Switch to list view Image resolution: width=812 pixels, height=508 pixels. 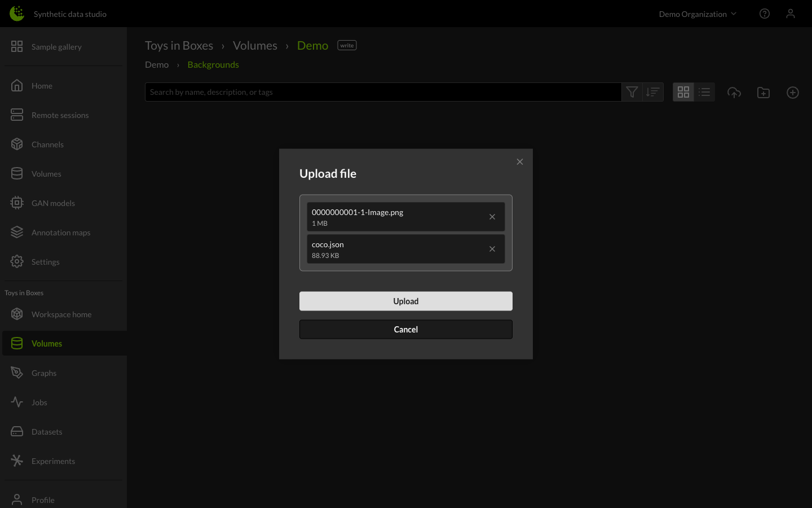click(704, 91)
